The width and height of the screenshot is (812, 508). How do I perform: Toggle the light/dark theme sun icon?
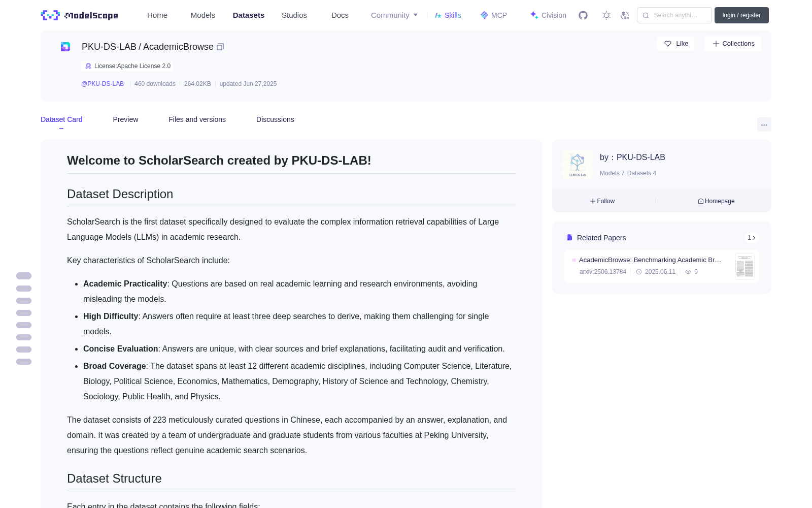point(606,15)
